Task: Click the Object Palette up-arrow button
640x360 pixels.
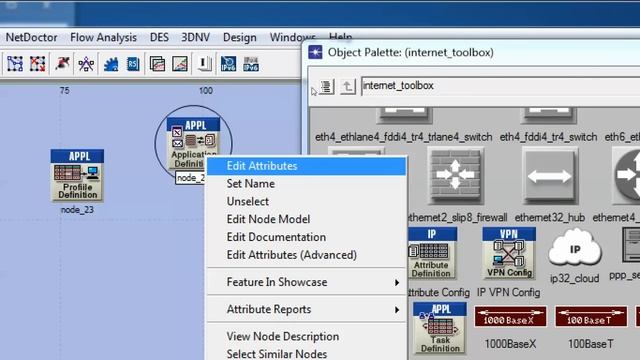Action: (348, 87)
